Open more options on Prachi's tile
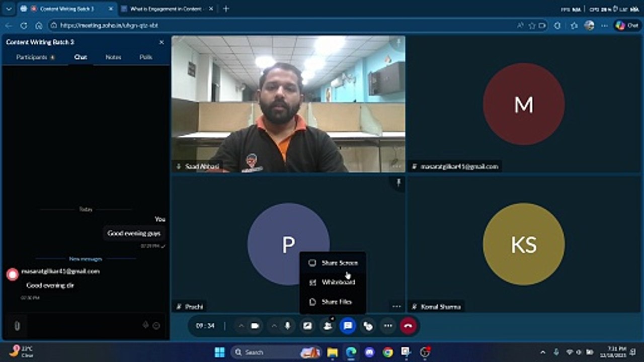 pos(396,306)
